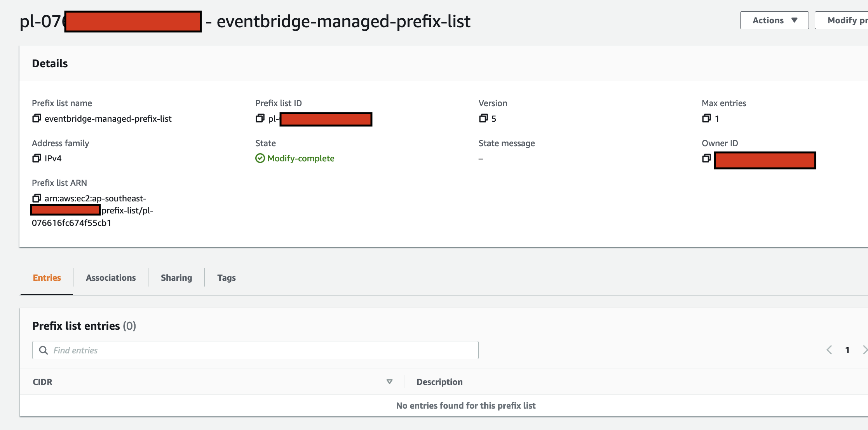Copy the prefix list name value
Screen dimensions: 868x430
coord(37,118)
